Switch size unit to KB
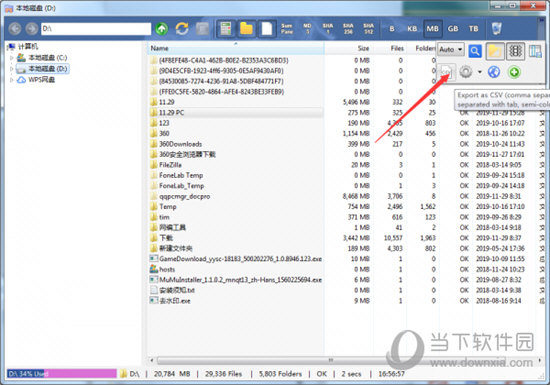Viewport: 550px width, 385px height. point(412,28)
